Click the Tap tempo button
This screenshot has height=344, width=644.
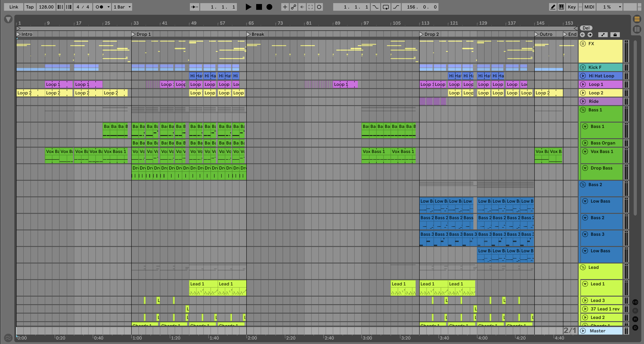[x=30, y=7]
